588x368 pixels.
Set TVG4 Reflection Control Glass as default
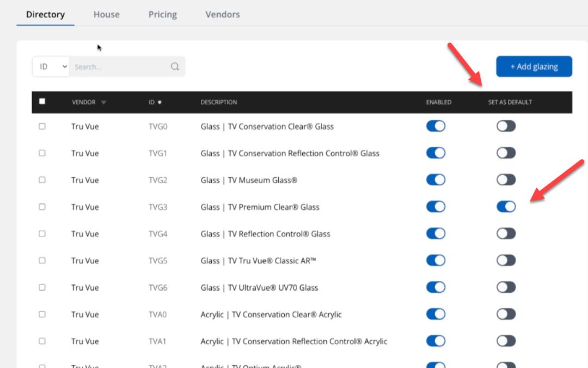pos(506,233)
